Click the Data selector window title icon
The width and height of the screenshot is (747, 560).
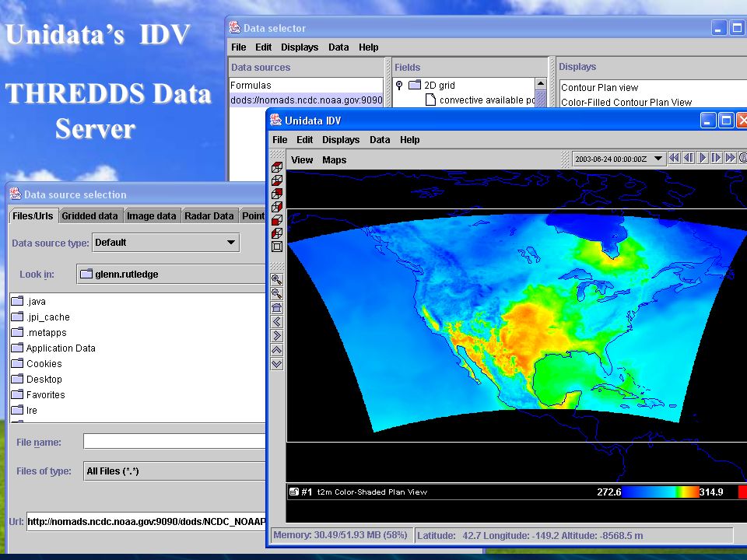[x=235, y=28]
